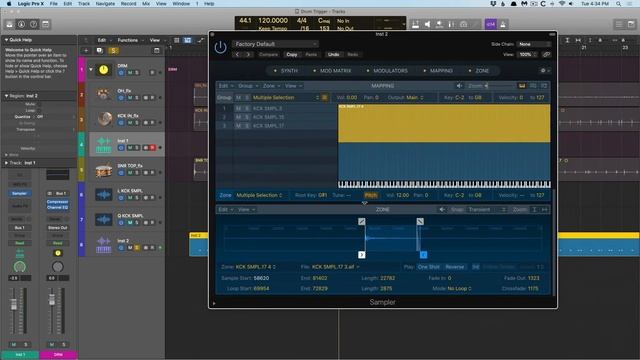Enable Reverse playback for the zone
Screen dimensions: 640x360
tap(455, 267)
